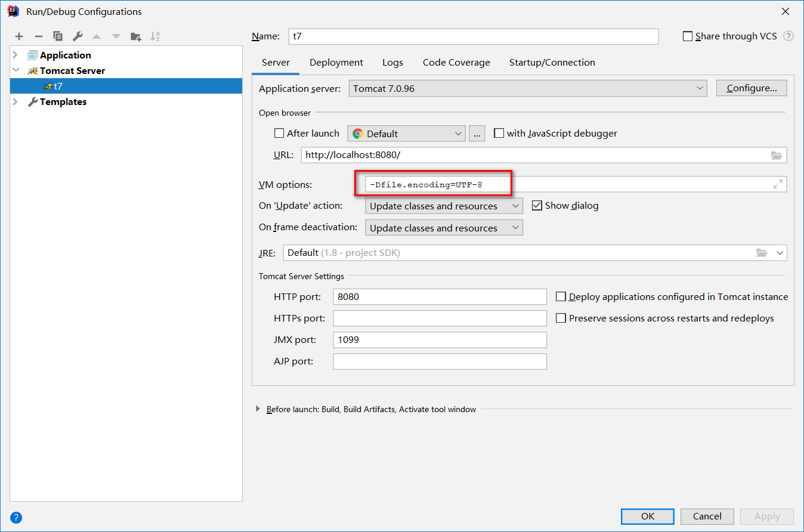The height and width of the screenshot is (532, 804).
Task: Switch to the Server tab
Action: pos(276,63)
